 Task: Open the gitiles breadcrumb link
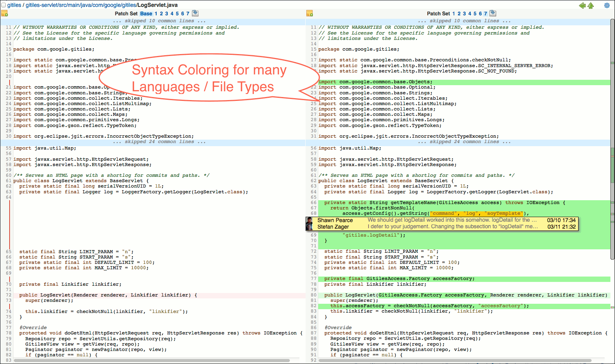click(x=13, y=5)
